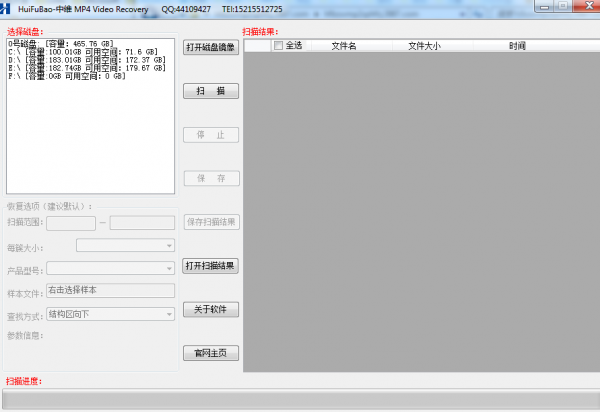Image resolution: width=600 pixels, height=412 pixels.
Task: Expand the 查找方式 search method dropdown
Action: coord(111,314)
